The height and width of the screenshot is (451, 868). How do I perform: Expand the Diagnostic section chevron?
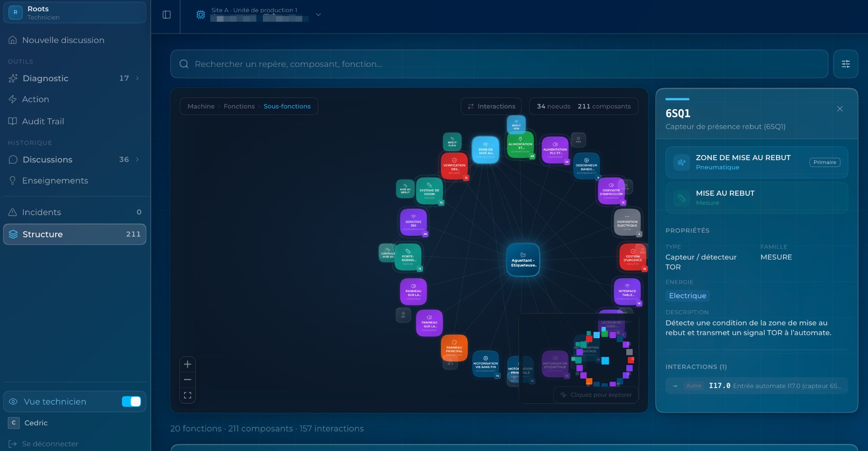tap(138, 79)
